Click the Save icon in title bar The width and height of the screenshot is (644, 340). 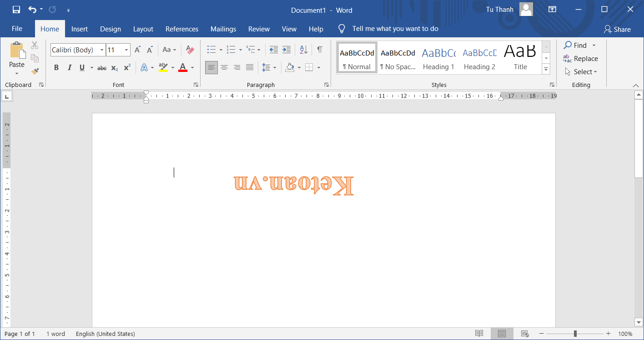click(16, 10)
